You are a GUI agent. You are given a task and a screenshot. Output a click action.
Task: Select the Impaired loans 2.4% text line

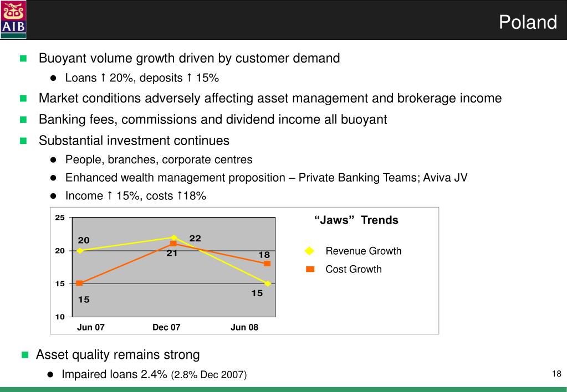point(154,374)
